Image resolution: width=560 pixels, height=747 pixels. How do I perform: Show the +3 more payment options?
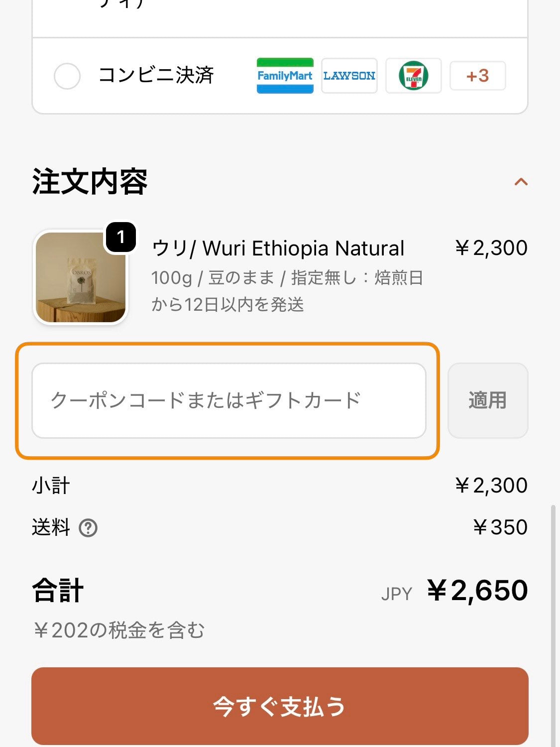[477, 76]
